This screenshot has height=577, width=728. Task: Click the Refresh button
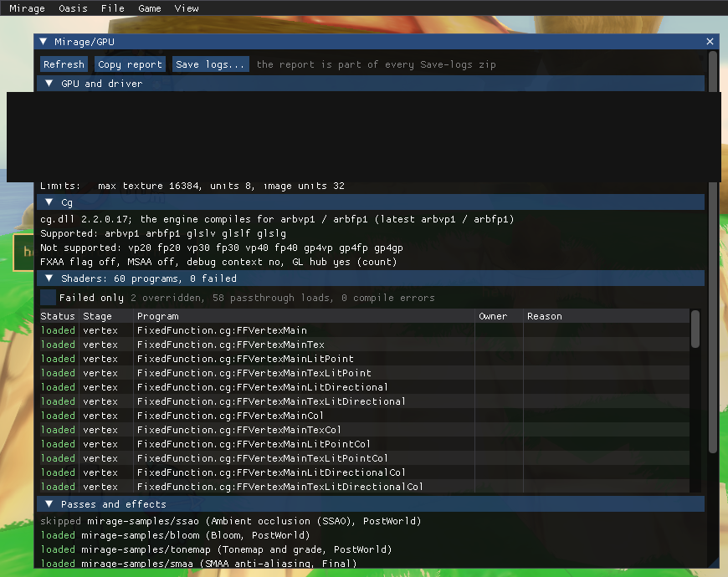click(64, 64)
